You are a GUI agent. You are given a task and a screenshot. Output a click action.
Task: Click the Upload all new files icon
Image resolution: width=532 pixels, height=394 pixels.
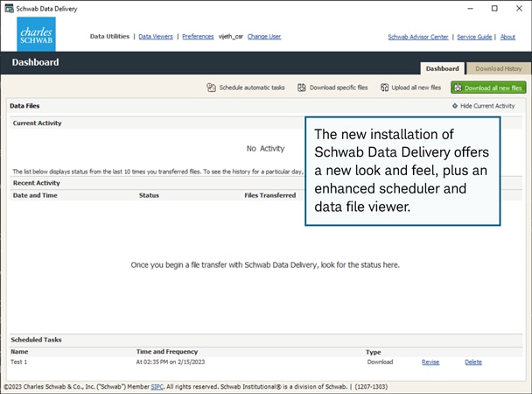tap(384, 88)
